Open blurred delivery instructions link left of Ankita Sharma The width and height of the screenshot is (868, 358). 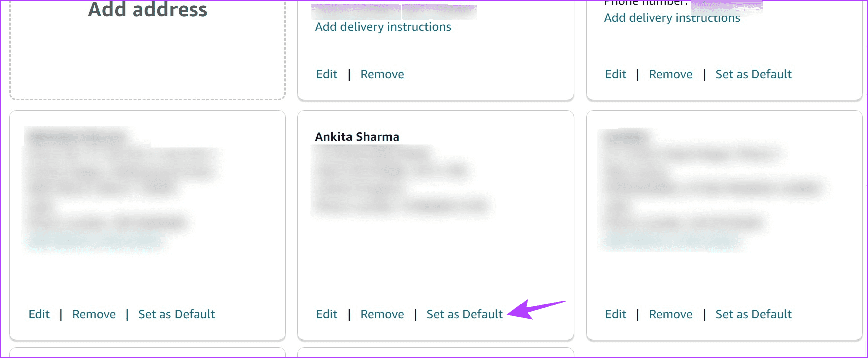(95, 241)
